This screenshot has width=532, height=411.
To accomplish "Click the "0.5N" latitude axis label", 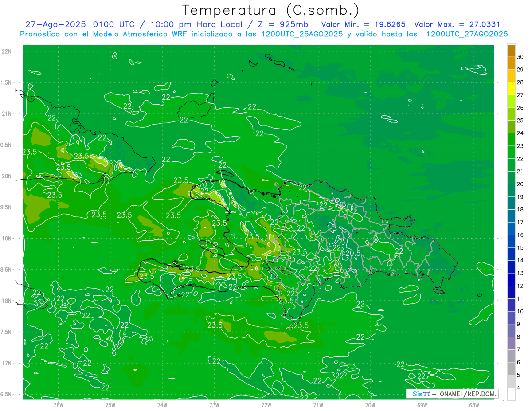I will coord(6,145).
